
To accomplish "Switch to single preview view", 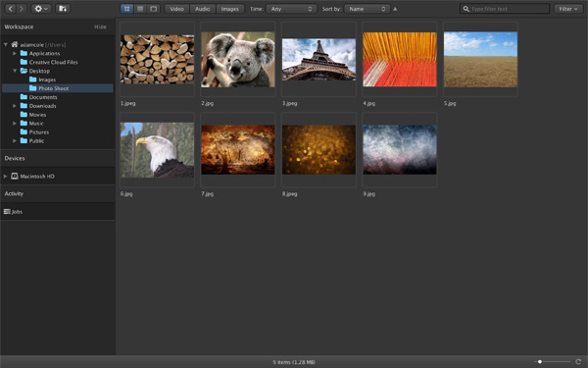I will coord(154,9).
